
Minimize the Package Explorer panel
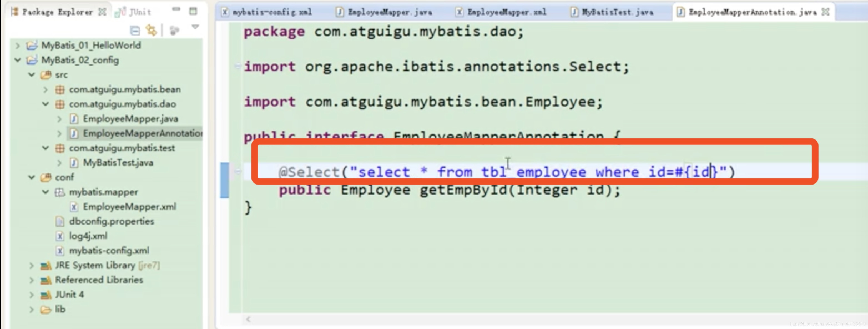(176, 9)
